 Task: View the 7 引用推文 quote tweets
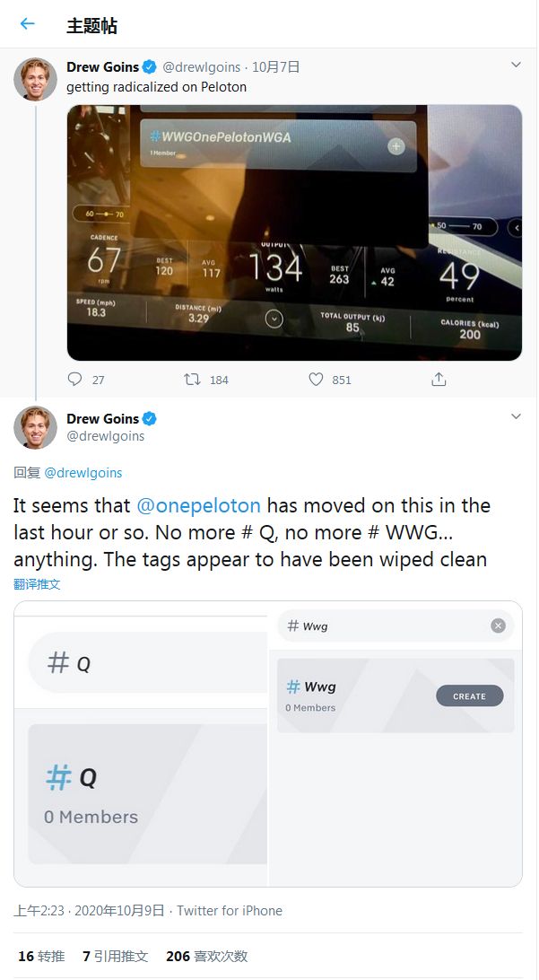115,957
